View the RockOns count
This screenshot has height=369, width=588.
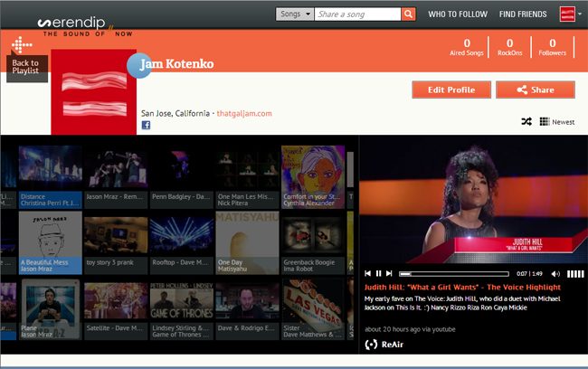click(509, 47)
